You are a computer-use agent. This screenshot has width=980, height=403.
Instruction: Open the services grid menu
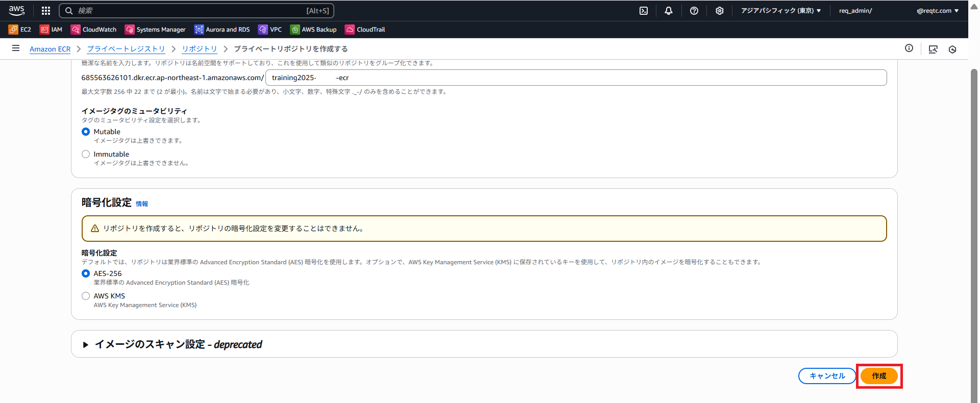(x=46, y=11)
